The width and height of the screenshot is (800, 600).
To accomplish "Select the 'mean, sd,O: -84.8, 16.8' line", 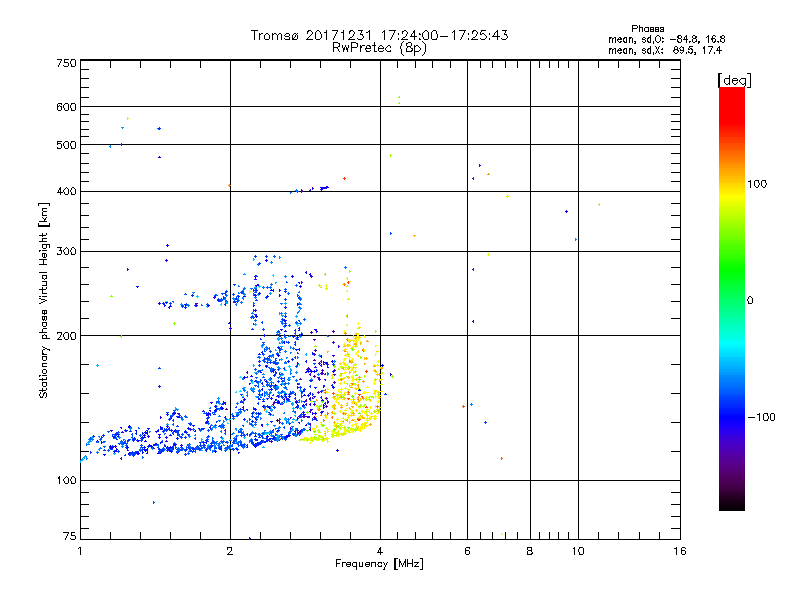I will point(666,39).
